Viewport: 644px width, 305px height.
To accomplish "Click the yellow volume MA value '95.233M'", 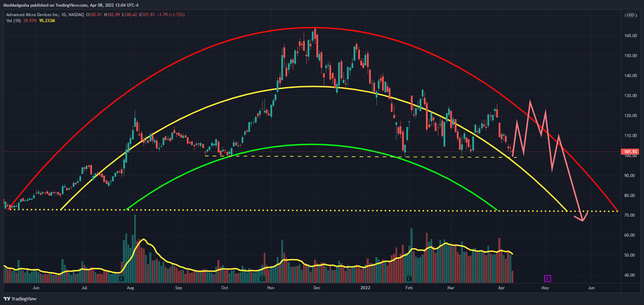I will (x=47, y=21).
